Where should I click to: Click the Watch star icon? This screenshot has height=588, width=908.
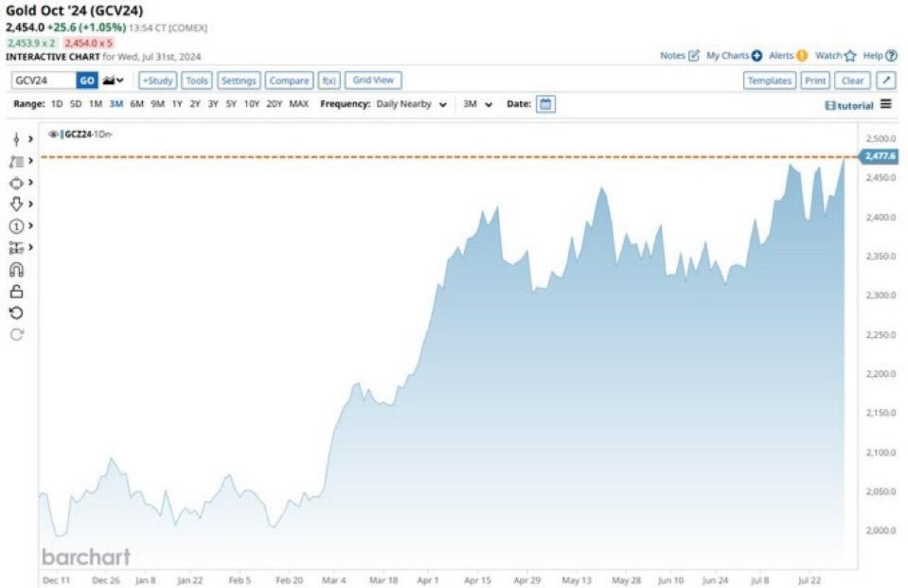pyautogui.click(x=850, y=56)
